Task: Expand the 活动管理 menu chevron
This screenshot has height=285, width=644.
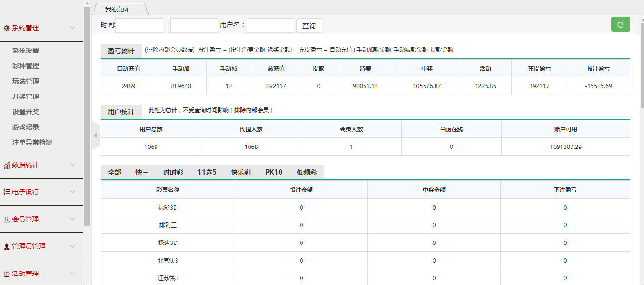Action: (x=73, y=274)
